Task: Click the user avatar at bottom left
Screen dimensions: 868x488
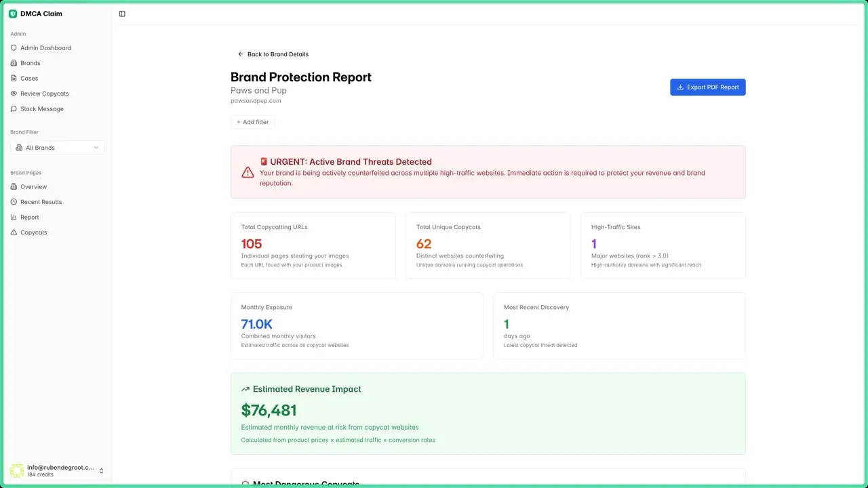Action: click(x=16, y=471)
